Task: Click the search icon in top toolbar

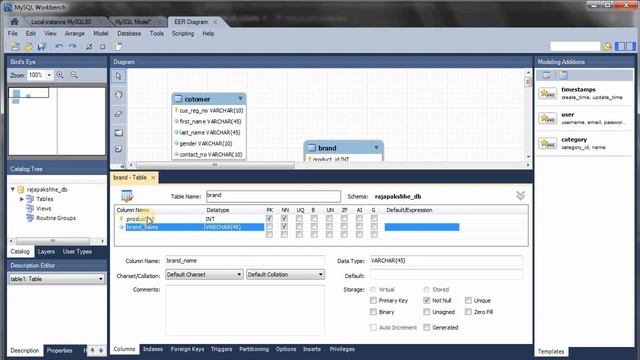Action: [607, 47]
